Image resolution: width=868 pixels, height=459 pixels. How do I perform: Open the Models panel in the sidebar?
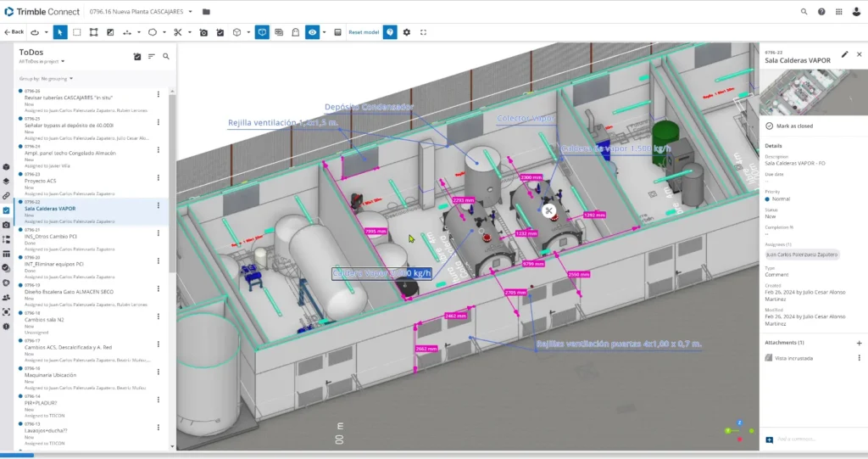coord(6,166)
